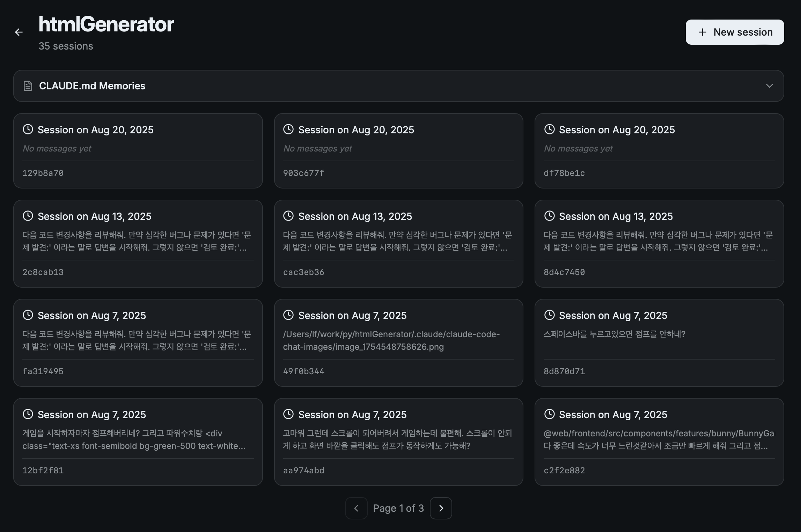801x532 pixels.
Task: Select the session ID cac3eb36
Action: coord(304,272)
